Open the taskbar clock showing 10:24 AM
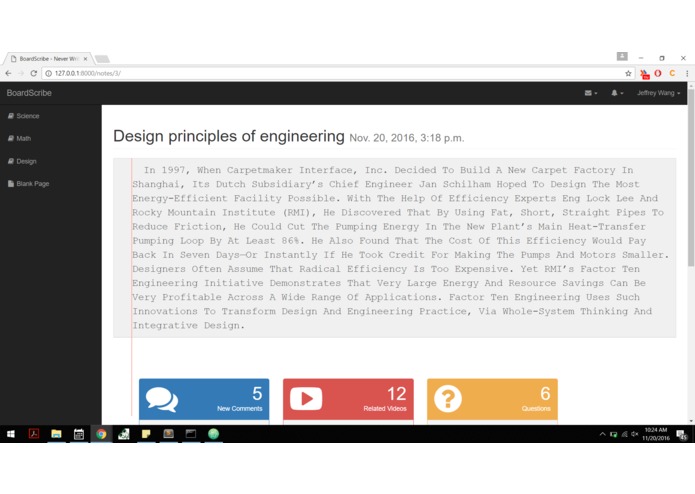695x494 pixels. [x=656, y=434]
